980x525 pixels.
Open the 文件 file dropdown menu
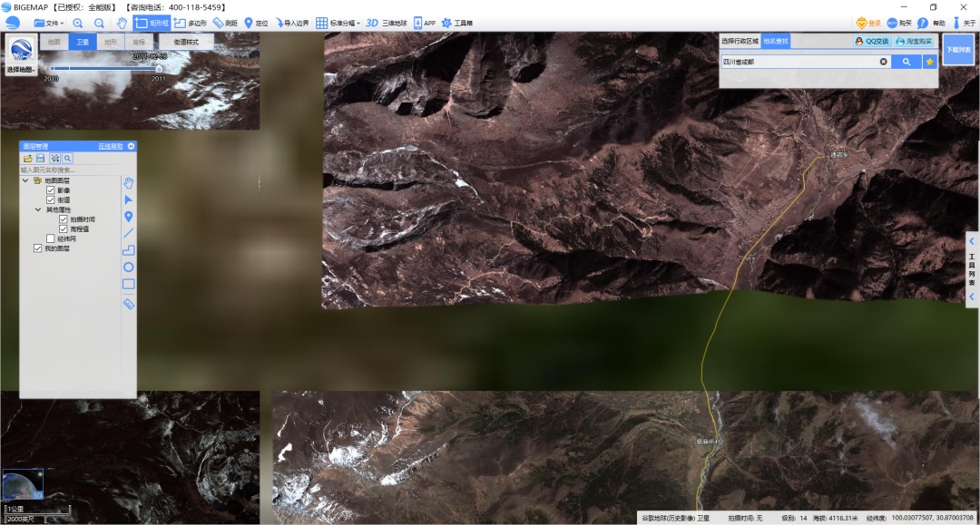point(49,23)
